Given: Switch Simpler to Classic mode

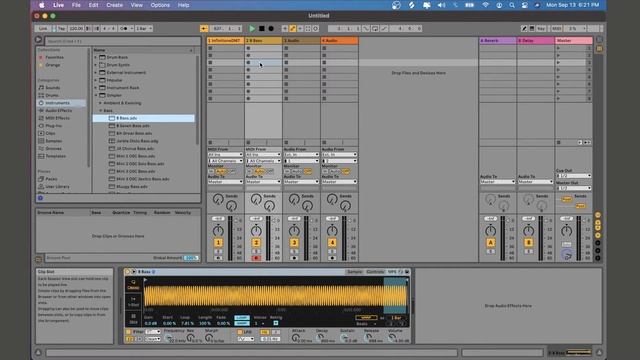Looking at the screenshot, I should click(x=133, y=284).
